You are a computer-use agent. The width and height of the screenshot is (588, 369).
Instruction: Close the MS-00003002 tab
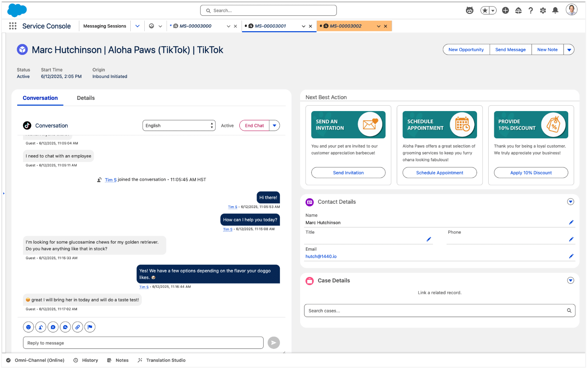coord(386,26)
